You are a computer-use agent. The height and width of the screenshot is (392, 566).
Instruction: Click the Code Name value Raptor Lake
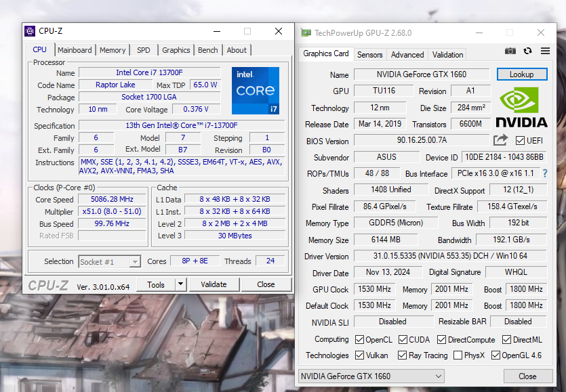115,85
